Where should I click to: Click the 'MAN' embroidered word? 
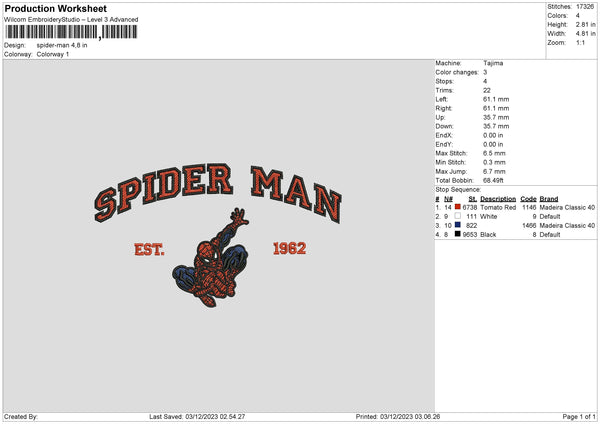[x=296, y=193]
